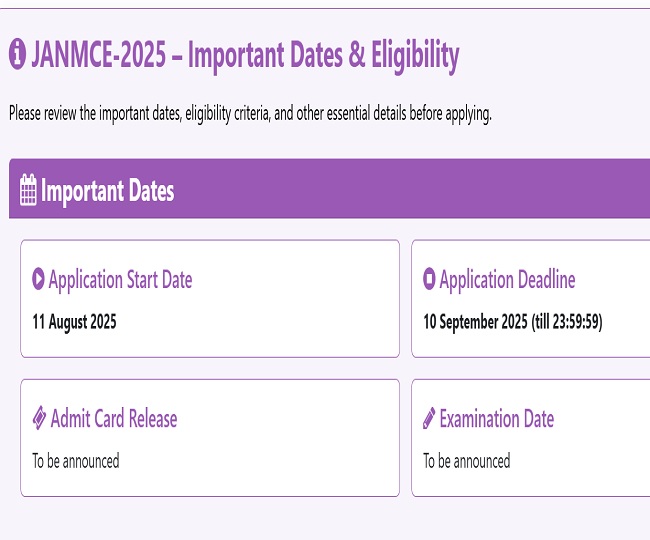Select the JANMCE-2025 Important Dates & Eligibility heading
Screen dimensions: 650x540
245,56
